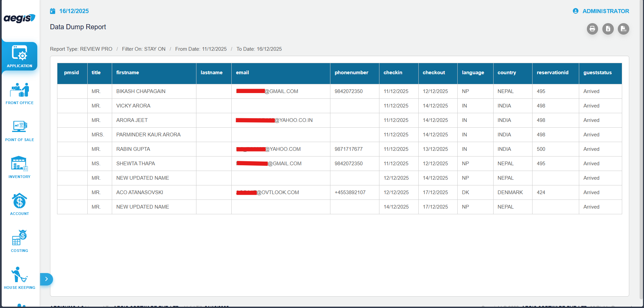This screenshot has width=644, height=308.
Task: Export the report to Excel
Action: [x=608, y=29]
